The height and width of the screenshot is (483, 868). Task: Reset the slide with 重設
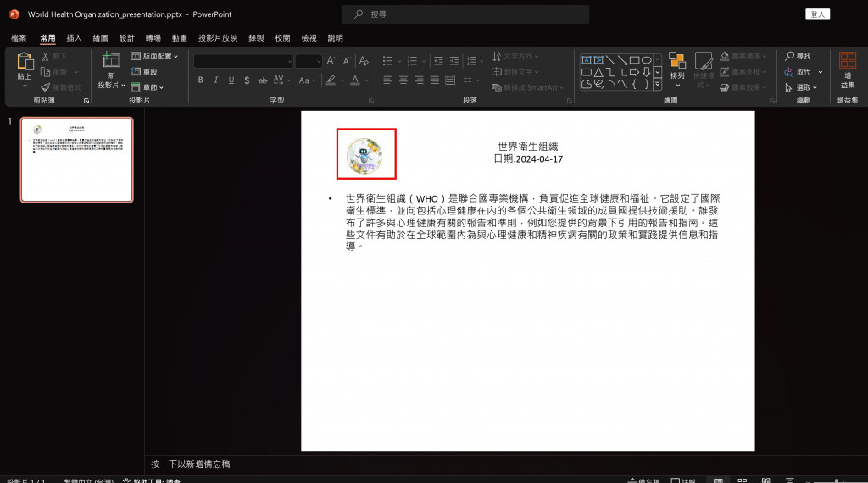[144, 72]
